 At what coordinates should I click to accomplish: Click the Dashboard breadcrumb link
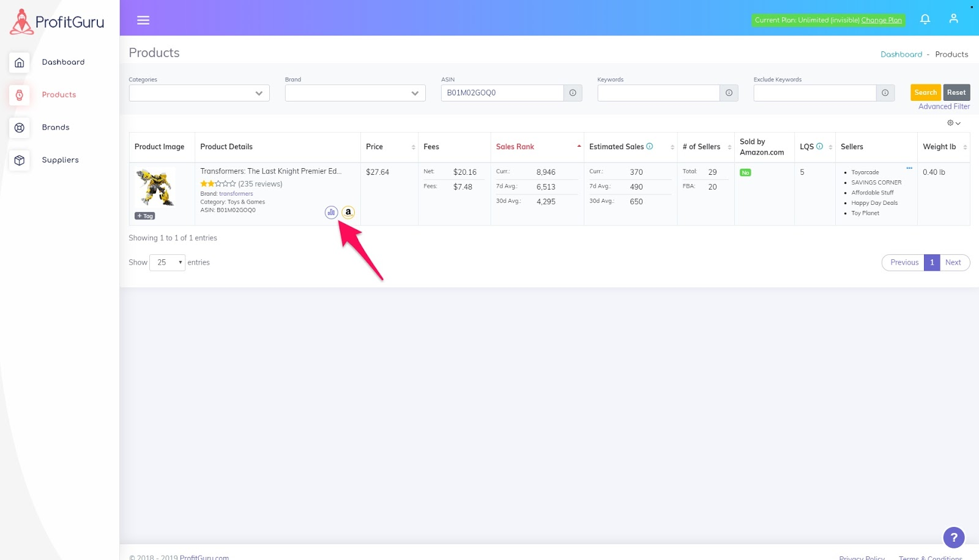coord(901,54)
